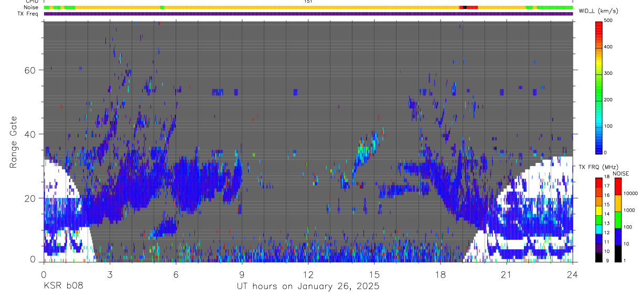644x297 pixels.
Task: Click the black segment of TX FRQ colorbar
Action: coord(599,256)
